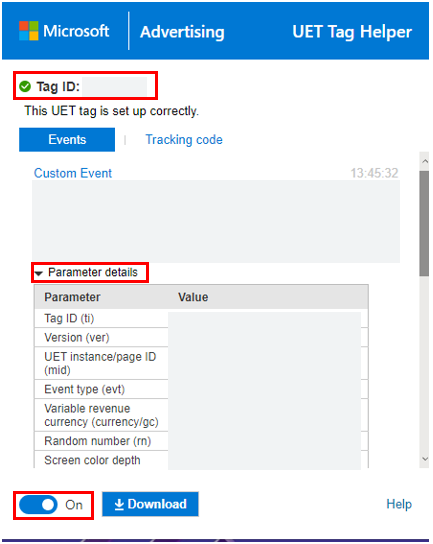Click the green checkmark status icon
The width and height of the screenshot is (433, 544).
pos(25,86)
